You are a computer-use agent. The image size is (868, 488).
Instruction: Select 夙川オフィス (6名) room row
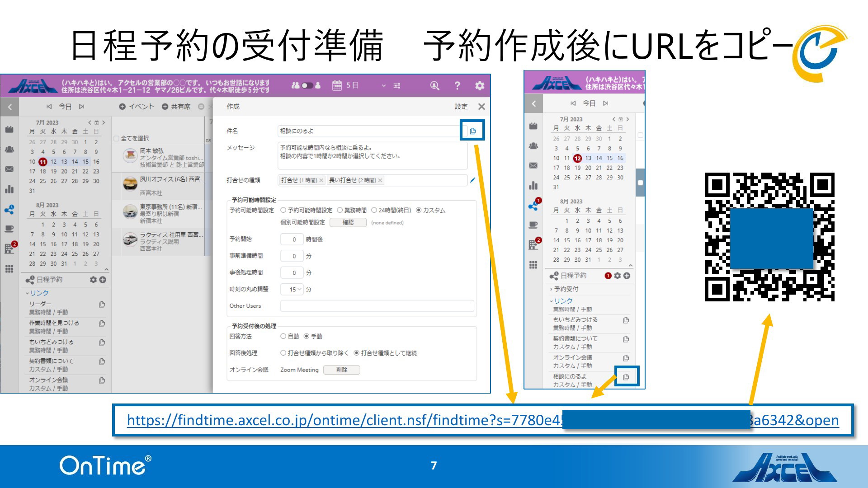click(158, 185)
